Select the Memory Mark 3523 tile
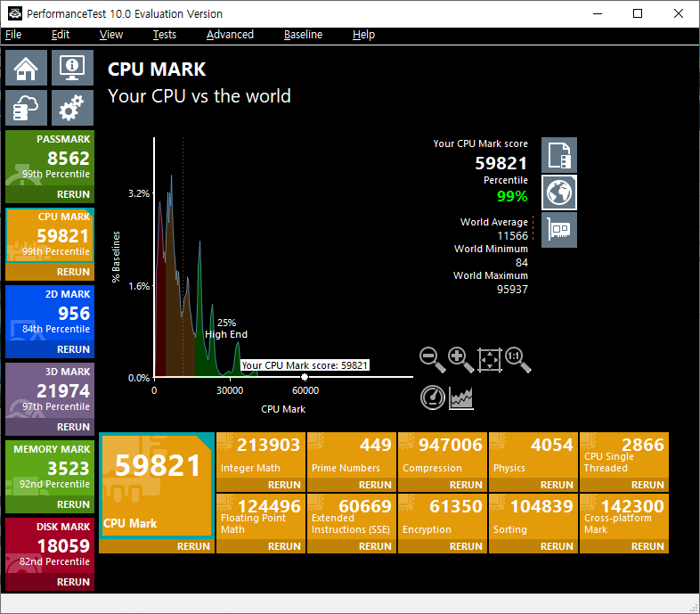This screenshot has width=700, height=614. pos(50,468)
